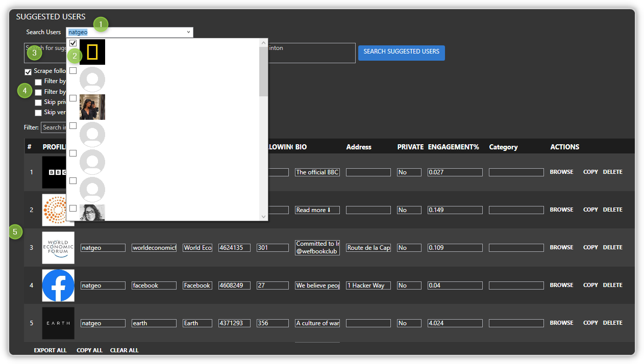Open the Search Users combo box arrow
The image size is (644, 364).
coord(188,32)
